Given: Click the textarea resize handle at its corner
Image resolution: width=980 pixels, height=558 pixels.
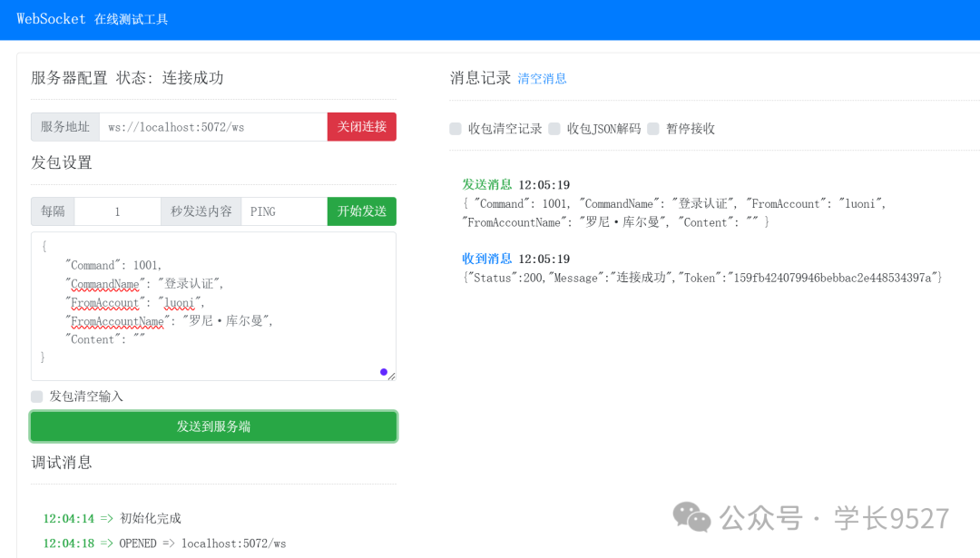Looking at the screenshot, I should pyautogui.click(x=391, y=376).
